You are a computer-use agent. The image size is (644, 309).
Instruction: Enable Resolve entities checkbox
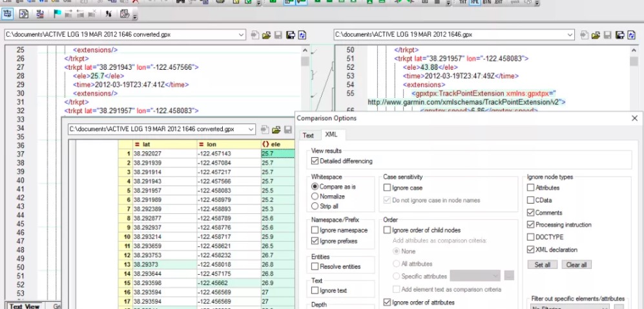click(315, 267)
